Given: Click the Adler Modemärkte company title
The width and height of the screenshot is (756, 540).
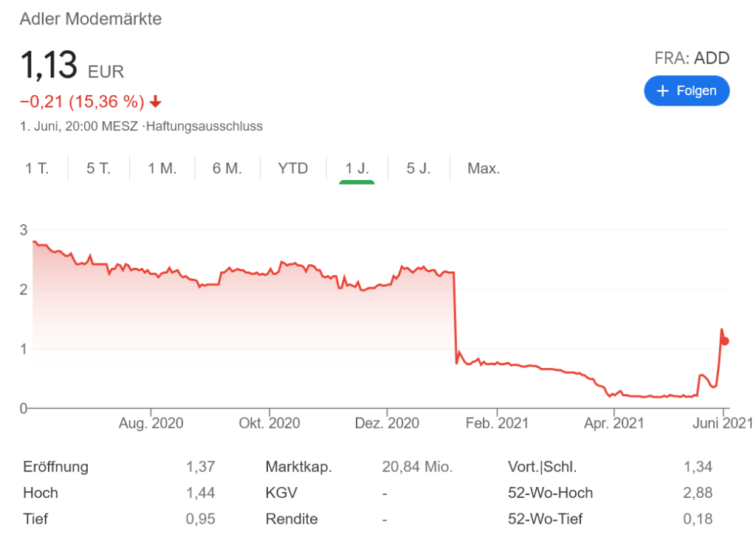Looking at the screenshot, I should click(x=91, y=19).
